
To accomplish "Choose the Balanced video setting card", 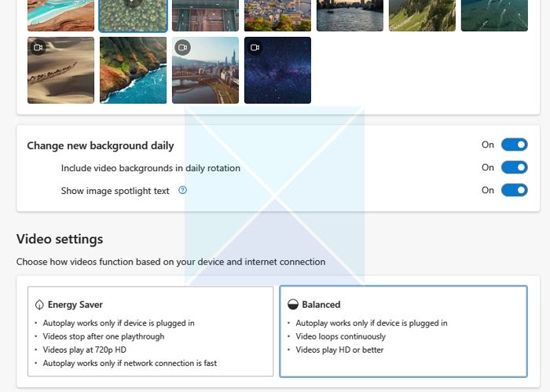I will coord(403,331).
